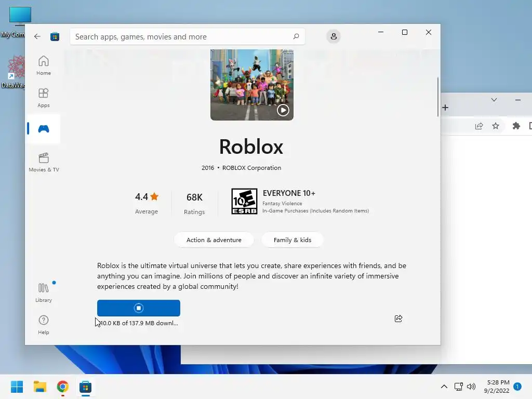532x399 pixels.
Task: Share the Roblox app page
Action: 398,318
